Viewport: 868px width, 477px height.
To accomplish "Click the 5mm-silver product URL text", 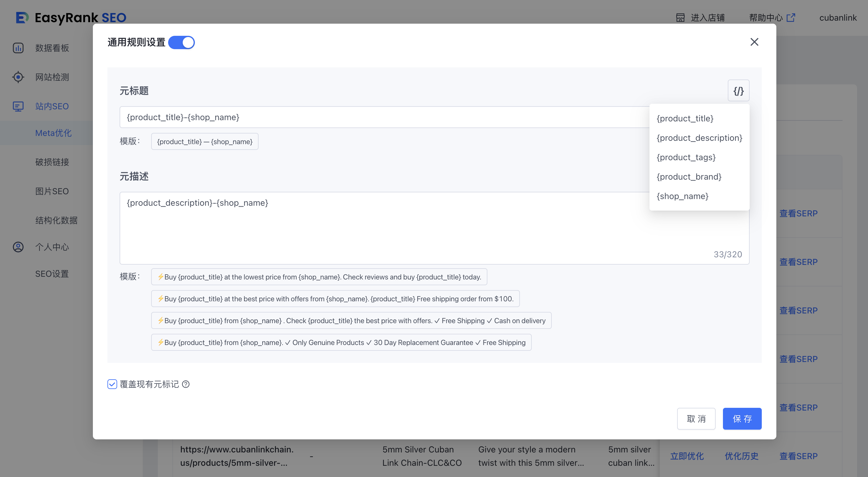I will [237, 456].
